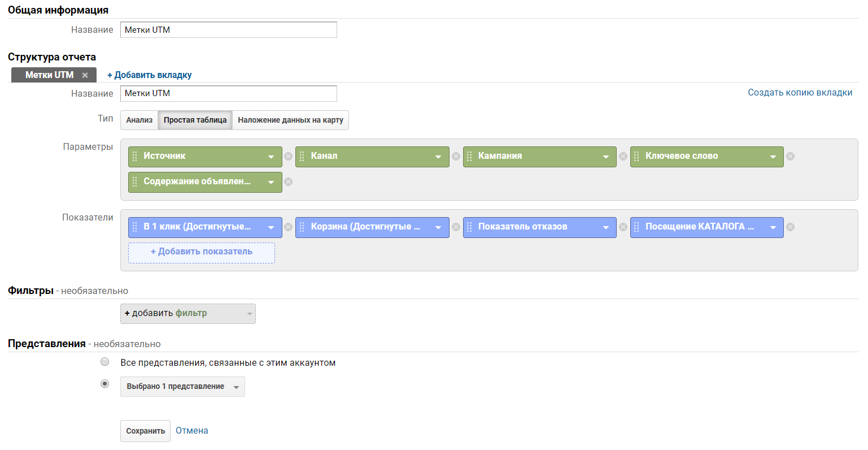Open the Канал dimension dropdown
Image resolution: width=868 pixels, height=450 pixels.
pyautogui.click(x=438, y=157)
